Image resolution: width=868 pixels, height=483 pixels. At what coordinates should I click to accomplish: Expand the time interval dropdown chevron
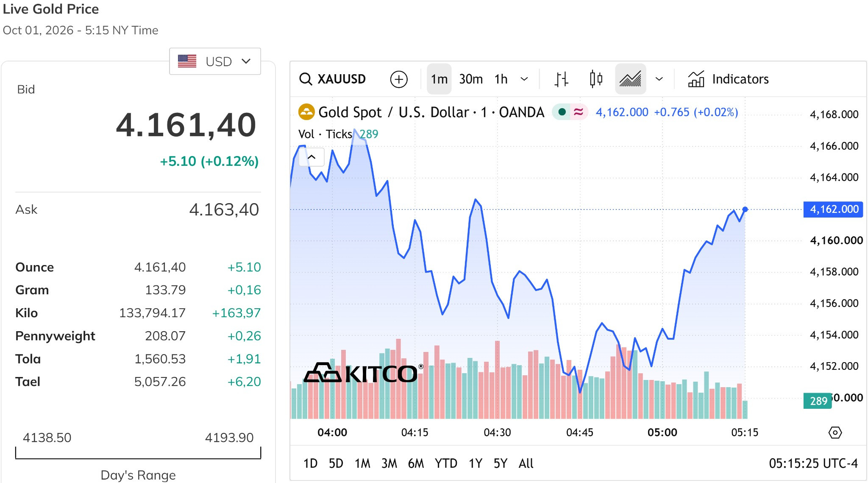[524, 79]
